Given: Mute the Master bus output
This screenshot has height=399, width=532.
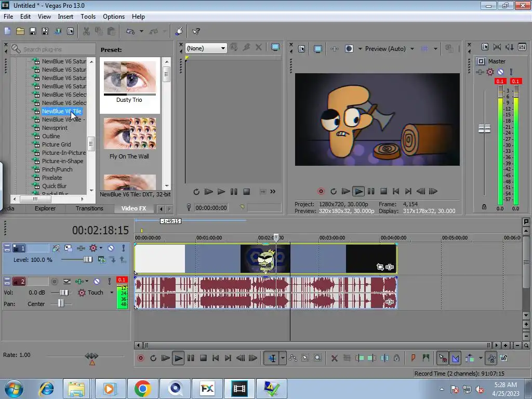Looking at the screenshot, I should pos(500,72).
